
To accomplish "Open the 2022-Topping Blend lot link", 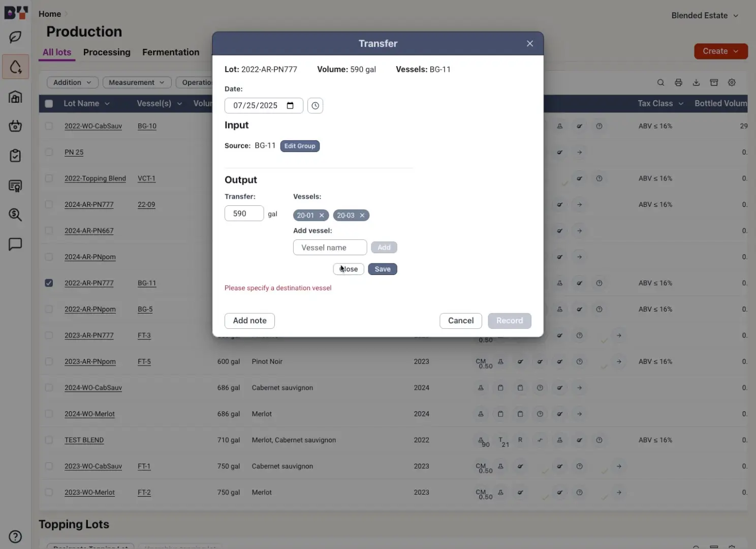I will tap(95, 178).
